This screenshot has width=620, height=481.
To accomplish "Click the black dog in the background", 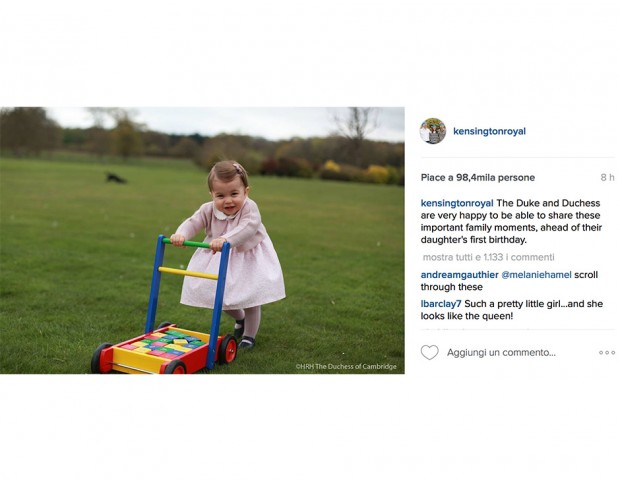I will click(115, 178).
